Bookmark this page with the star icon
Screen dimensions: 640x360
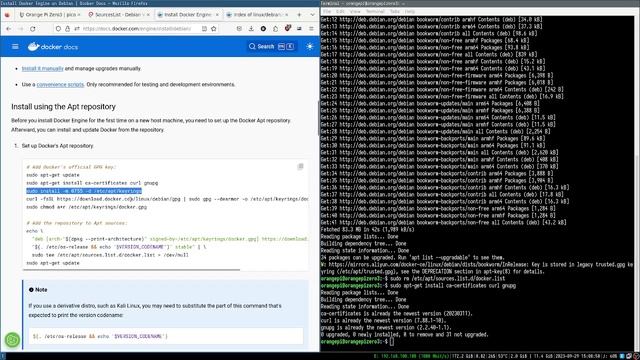(213, 29)
